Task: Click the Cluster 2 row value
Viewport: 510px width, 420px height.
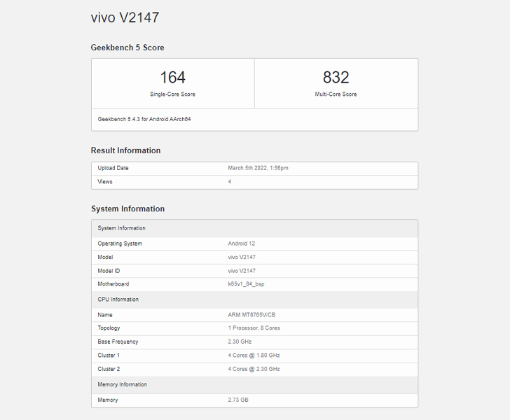Action: point(254,369)
